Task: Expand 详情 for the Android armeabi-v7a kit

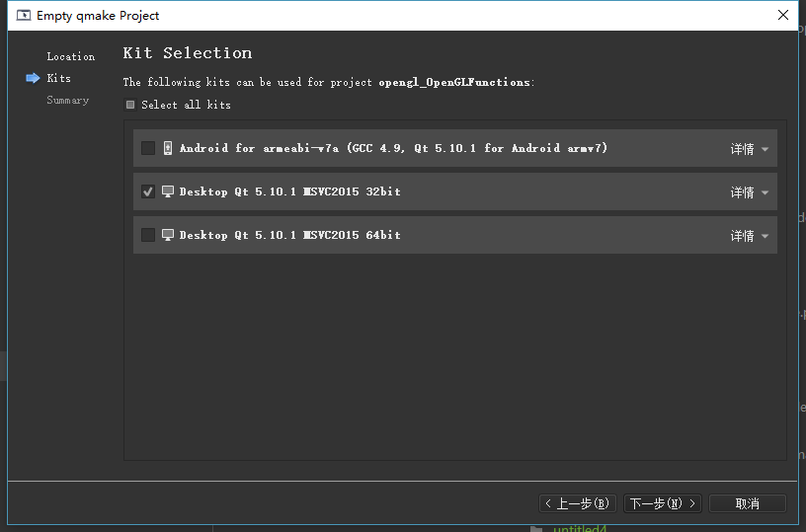Action: tap(750, 149)
